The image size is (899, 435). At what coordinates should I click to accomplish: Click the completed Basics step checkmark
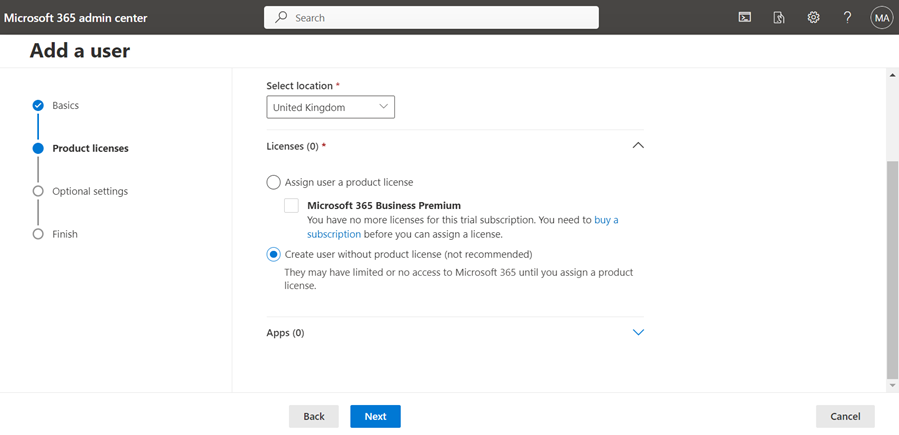(x=38, y=105)
